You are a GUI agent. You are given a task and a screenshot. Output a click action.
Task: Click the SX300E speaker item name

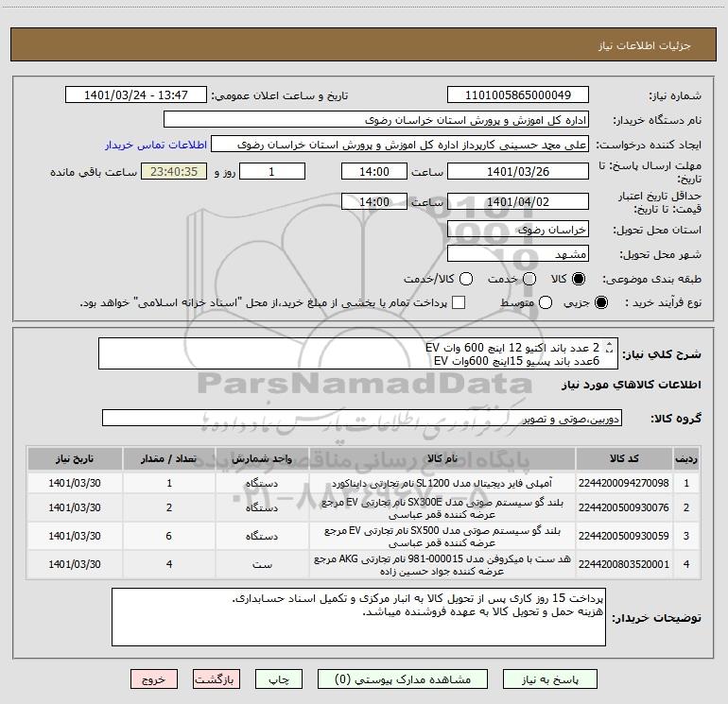point(442,508)
